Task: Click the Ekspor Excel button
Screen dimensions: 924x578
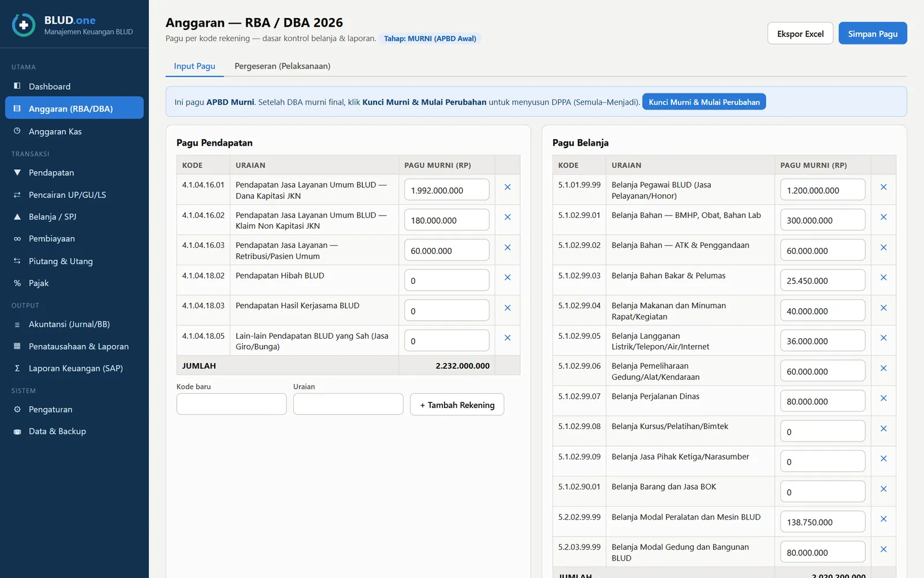Action: click(x=800, y=34)
